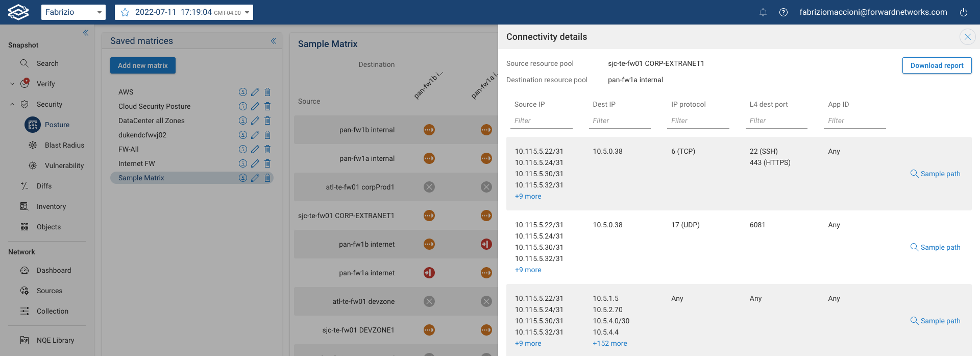Image resolution: width=980 pixels, height=356 pixels.
Task: Delete the Cloud Security Posture matrix
Action: (x=267, y=106)
